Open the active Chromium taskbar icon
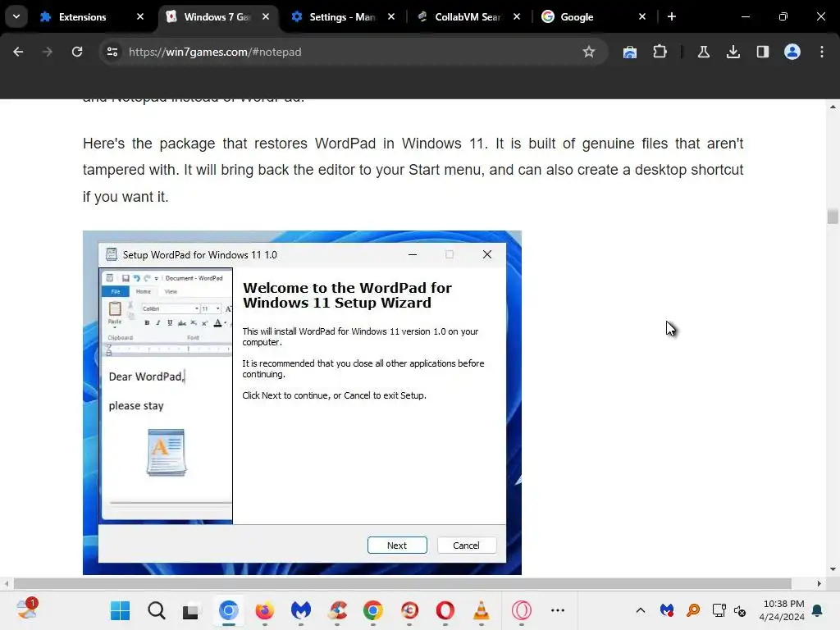The image size is (840, 630). (x=229, y=610)
